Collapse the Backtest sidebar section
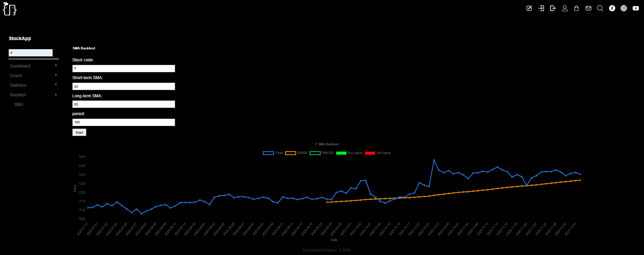This screenshot has width=644, height=255. [x=33, y=95]
